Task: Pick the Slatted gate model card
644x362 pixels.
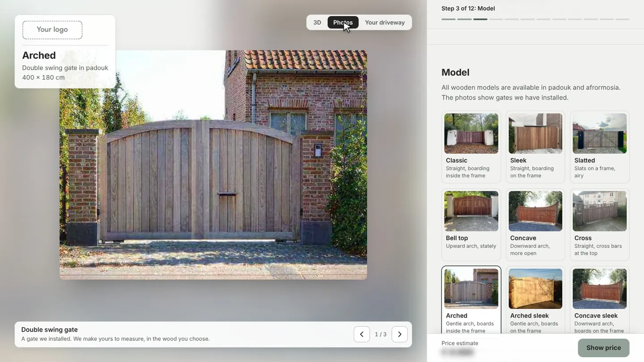Action: (x=600, y=147)
